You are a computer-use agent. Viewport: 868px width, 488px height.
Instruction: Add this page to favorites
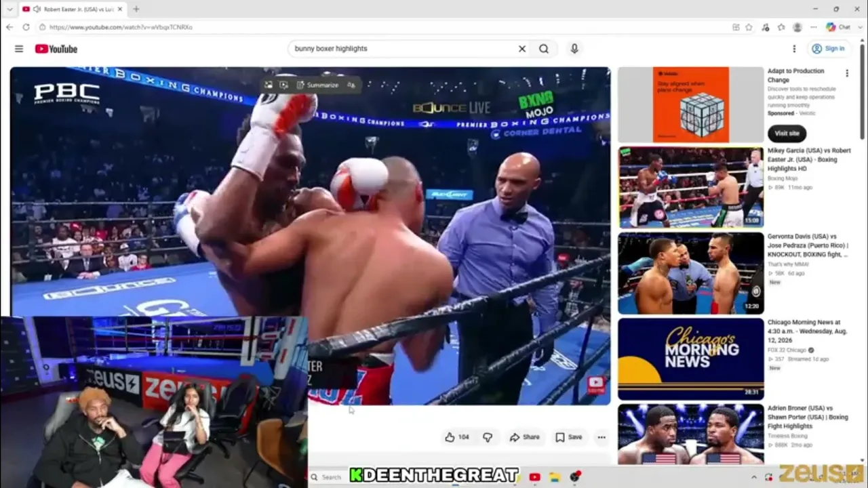[749, 27]
